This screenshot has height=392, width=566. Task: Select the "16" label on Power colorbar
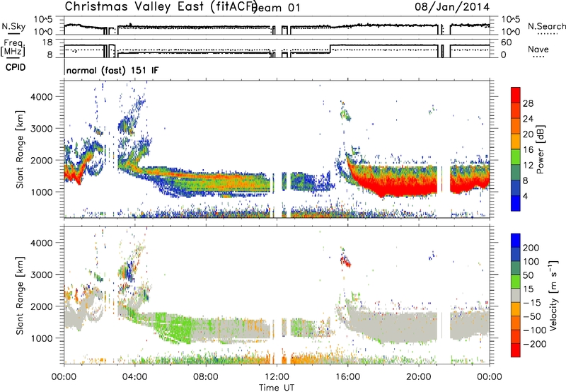pyautogui.click(x=528, y=150)
